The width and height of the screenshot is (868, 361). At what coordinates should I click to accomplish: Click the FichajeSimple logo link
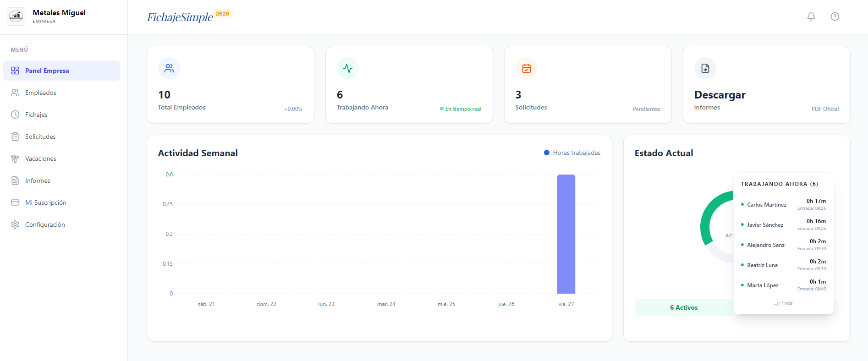point(180,17)
